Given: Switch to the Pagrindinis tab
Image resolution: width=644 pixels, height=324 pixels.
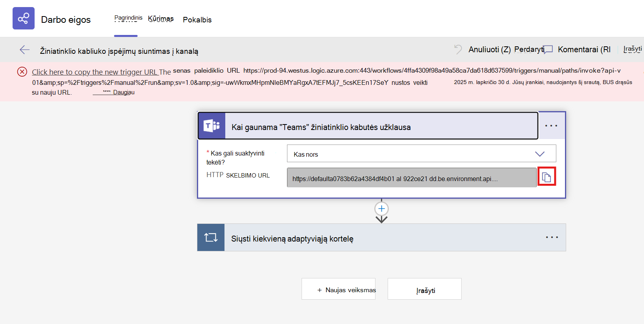Looking at the screenshot, I should click(128, 18).
